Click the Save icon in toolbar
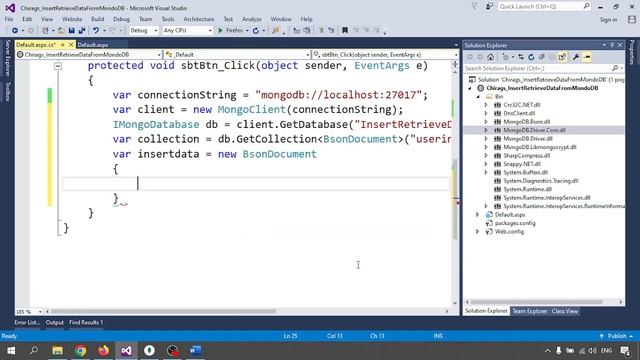 click(x=71, y=31)
